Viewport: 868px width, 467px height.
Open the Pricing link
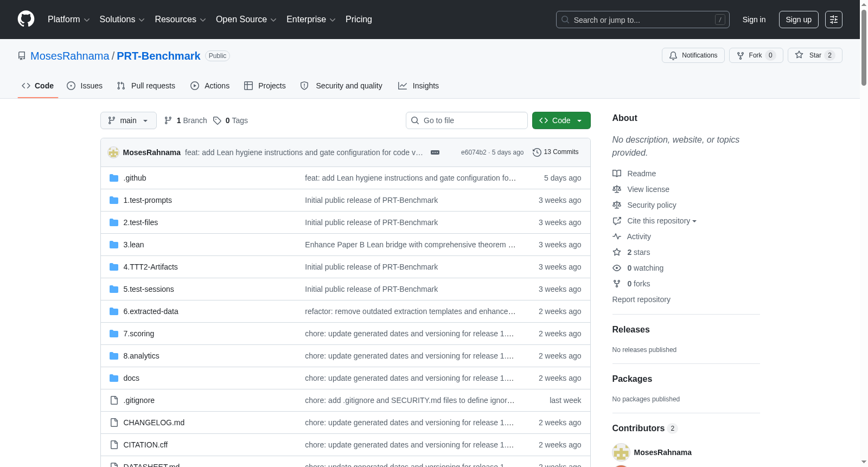point(359,20)
